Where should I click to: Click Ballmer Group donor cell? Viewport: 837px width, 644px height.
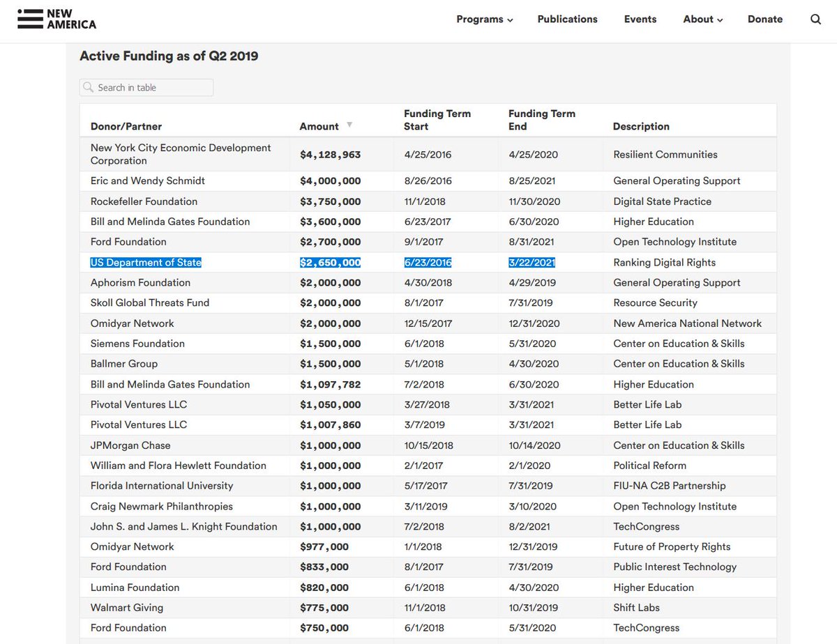(x=124, y=364)
